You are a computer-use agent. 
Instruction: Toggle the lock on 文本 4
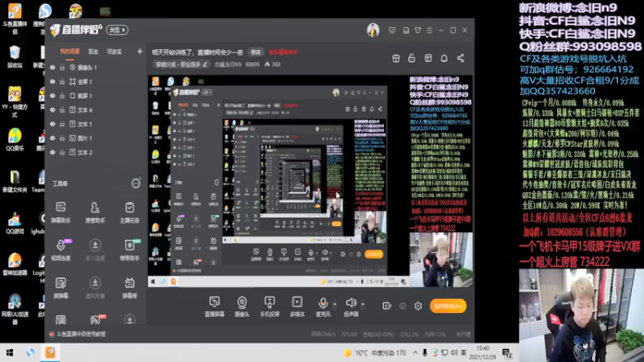tap(63, 110)
